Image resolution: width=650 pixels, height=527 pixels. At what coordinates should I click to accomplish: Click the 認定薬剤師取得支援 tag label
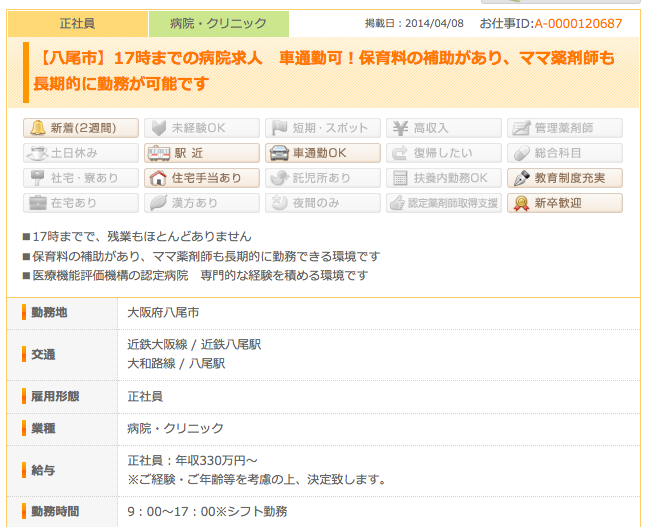click(453, 203)
